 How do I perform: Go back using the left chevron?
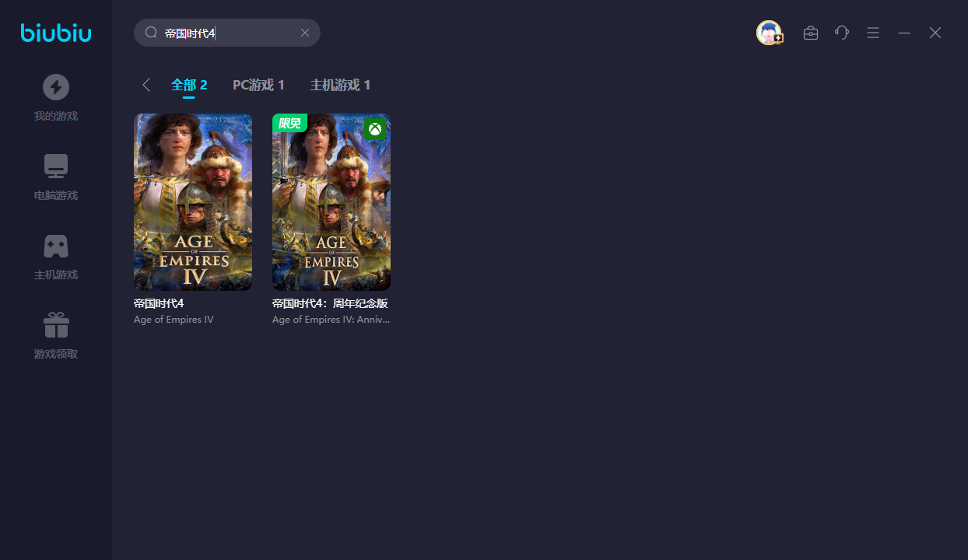[x=146, y=85]
